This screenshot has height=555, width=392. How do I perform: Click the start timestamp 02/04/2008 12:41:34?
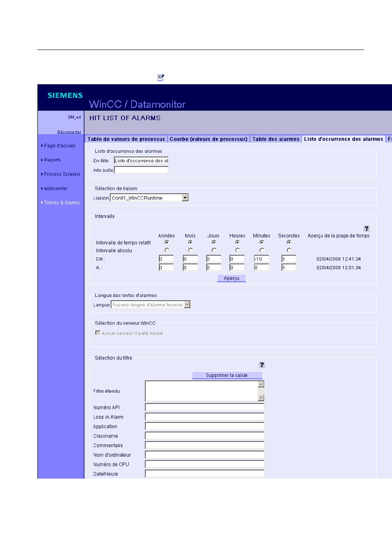pyautogui.click(x=339, y=259)
